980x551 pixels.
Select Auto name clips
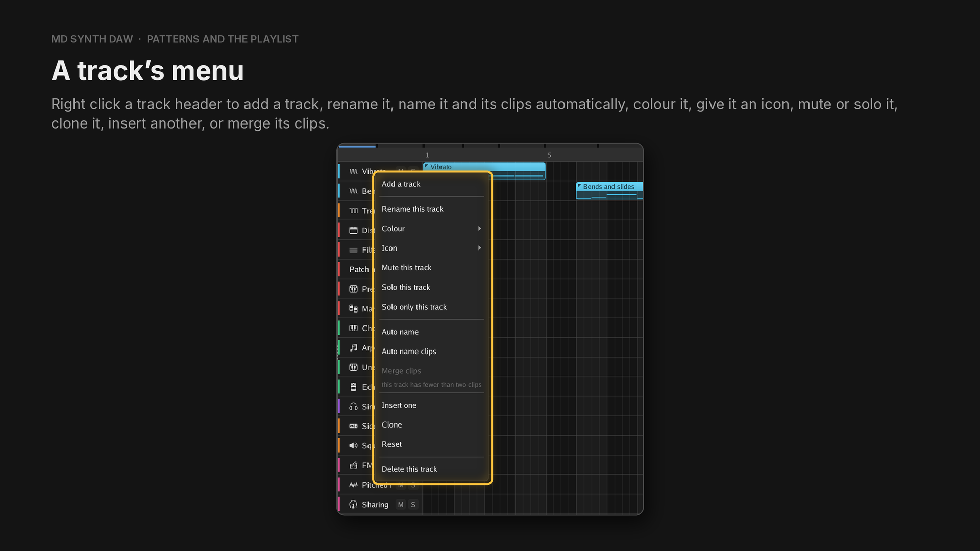(x=432, y=352)
